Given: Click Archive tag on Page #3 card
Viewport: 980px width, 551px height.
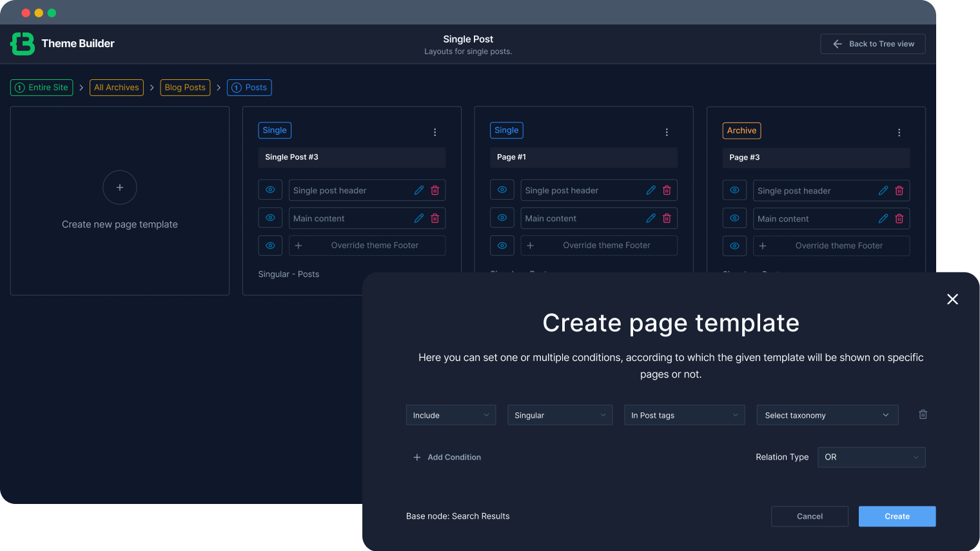Looking at the screenshot, I should pyautogui.click(x=742, y=131).
